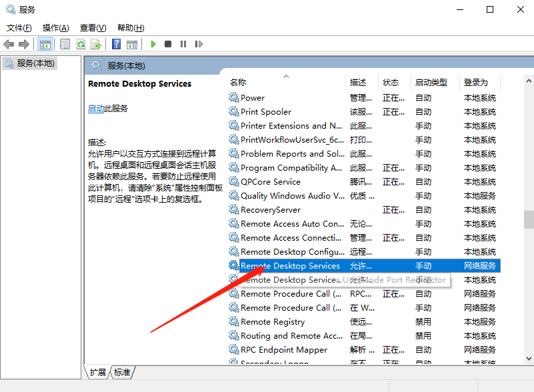Viewport: 534px width, 392px height.
Task: Click the blue Help question mark icon
Action: [x=117, y=44]
